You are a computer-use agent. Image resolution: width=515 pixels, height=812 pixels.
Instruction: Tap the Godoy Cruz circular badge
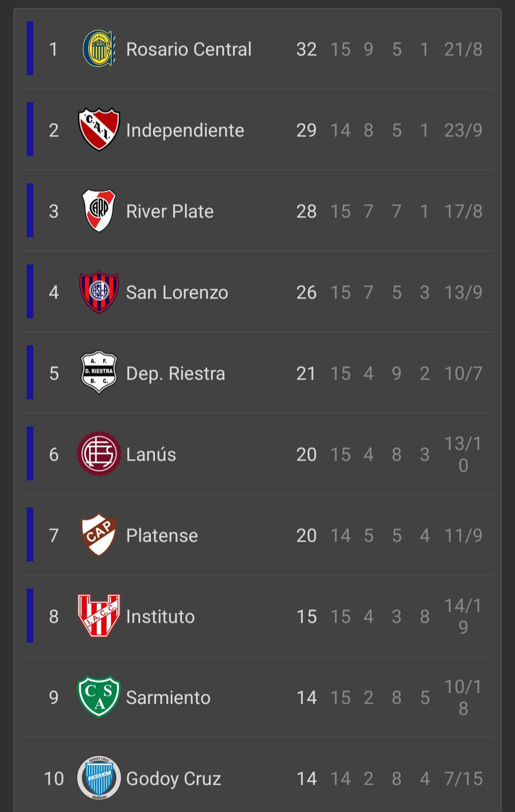click(99, 778)
